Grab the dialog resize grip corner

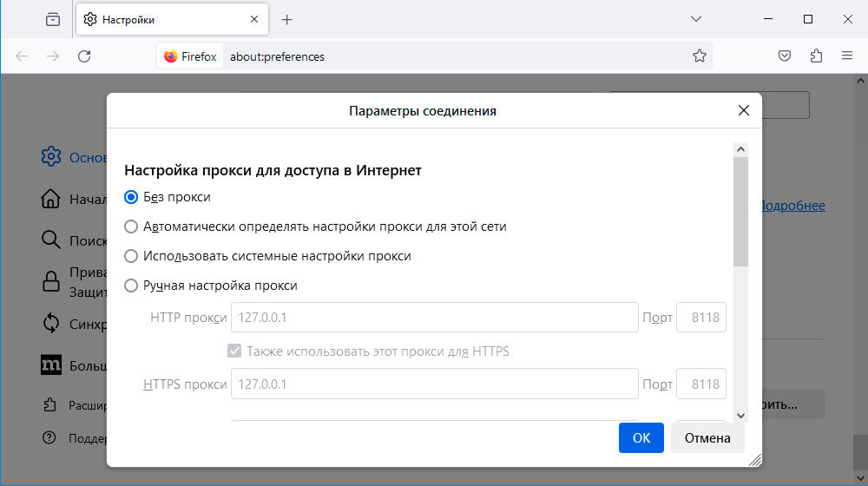point(755,460)
